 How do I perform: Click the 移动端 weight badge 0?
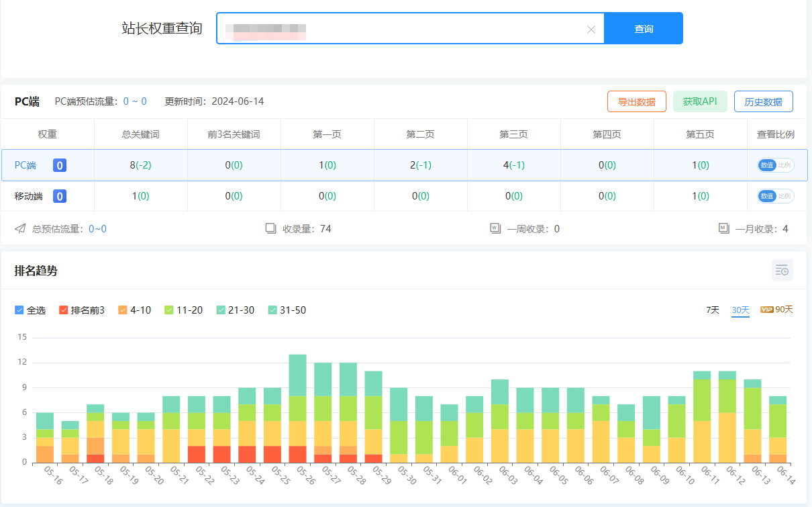(60, 196)
